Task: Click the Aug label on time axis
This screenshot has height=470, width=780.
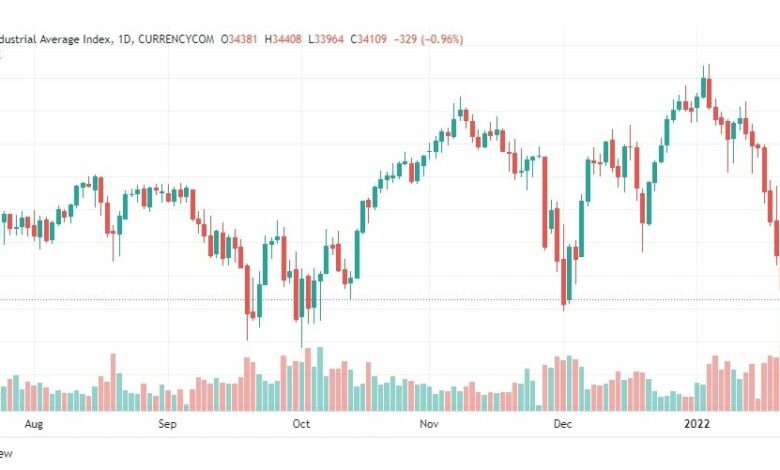Action: (34, 424)
